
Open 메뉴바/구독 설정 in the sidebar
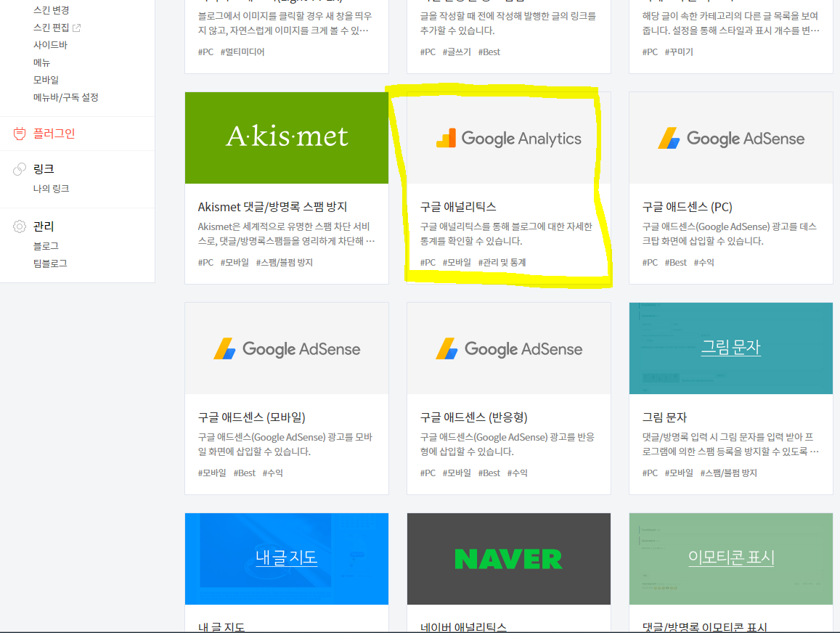click(x=66, y=97)
